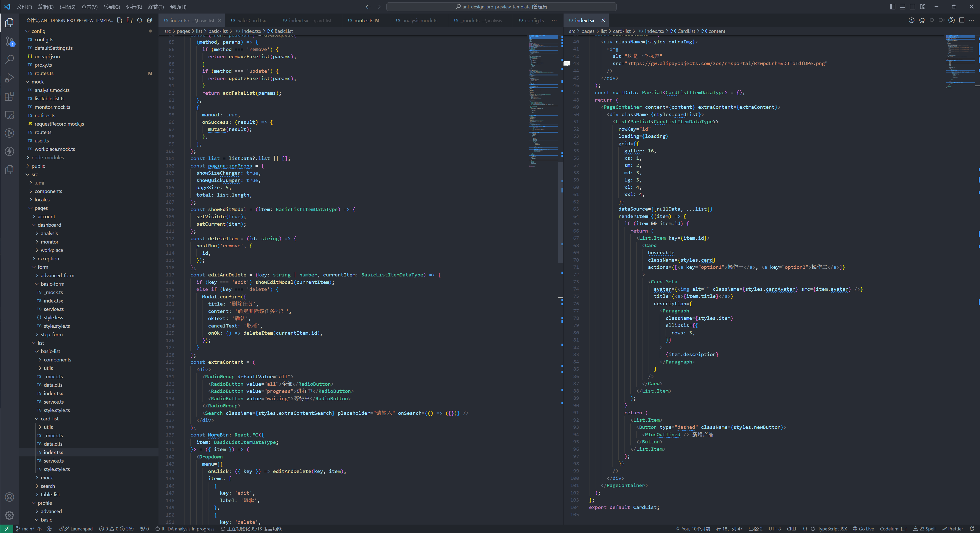
Task: Switch to analysis.mock.ts tab
Action: point(419,20)
